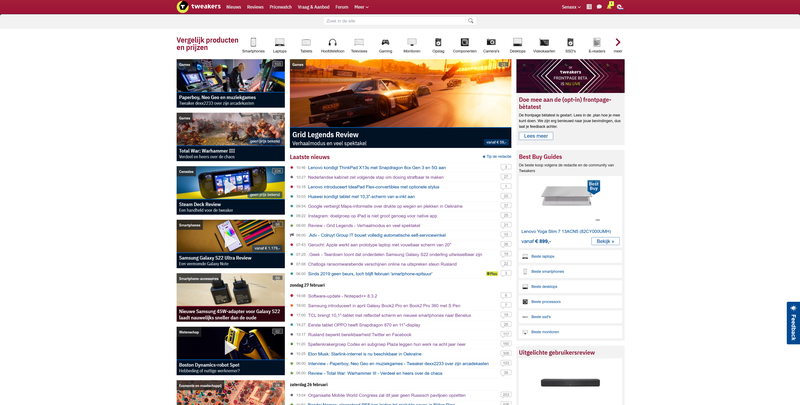
Task: Play the Boston Dynamics-robot Spot video
Action: pyautogui.click(x=231, y=346)
